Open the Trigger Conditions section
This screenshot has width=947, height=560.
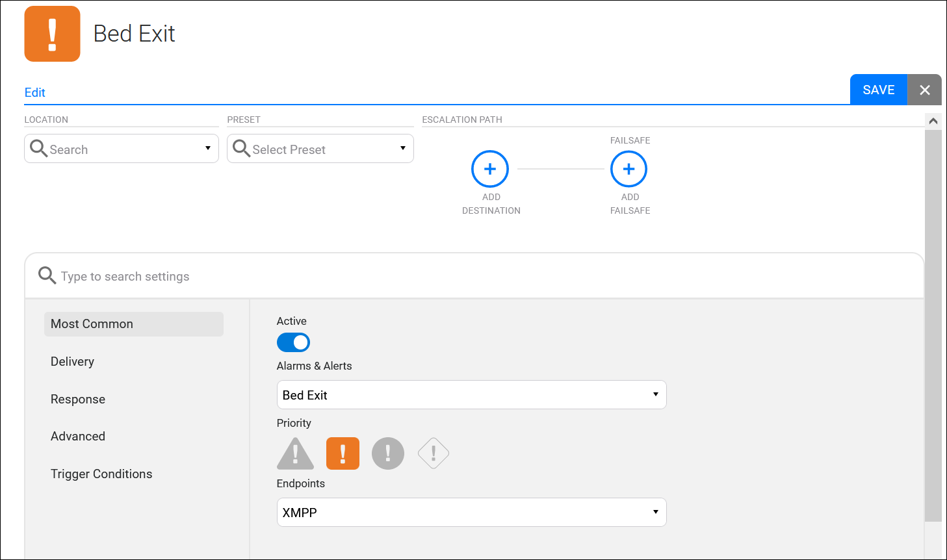click(101, 474)
